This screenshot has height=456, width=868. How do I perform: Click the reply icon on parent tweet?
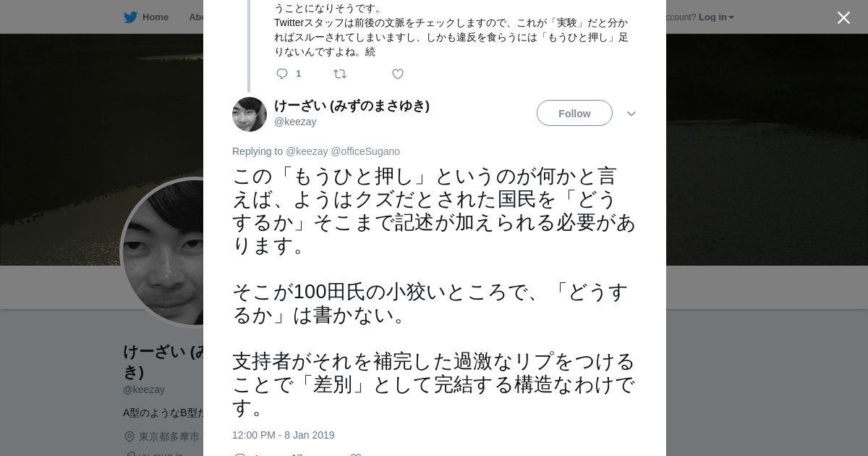[x=282, y=74]
